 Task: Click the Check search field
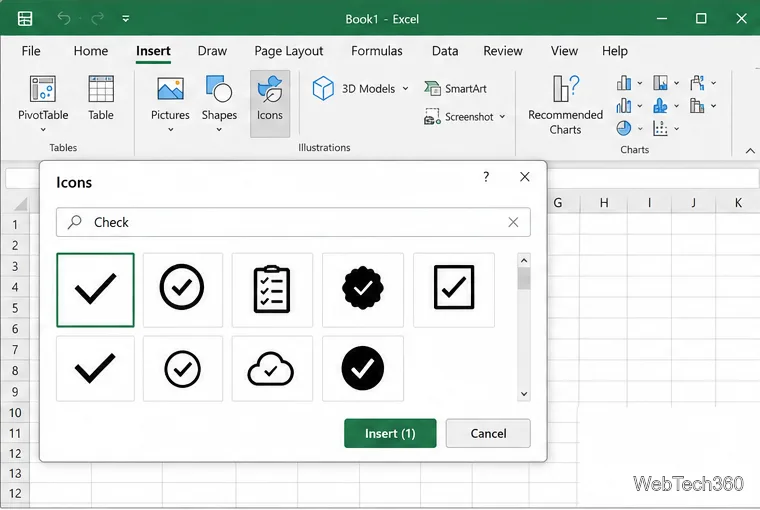pos(293,222)
